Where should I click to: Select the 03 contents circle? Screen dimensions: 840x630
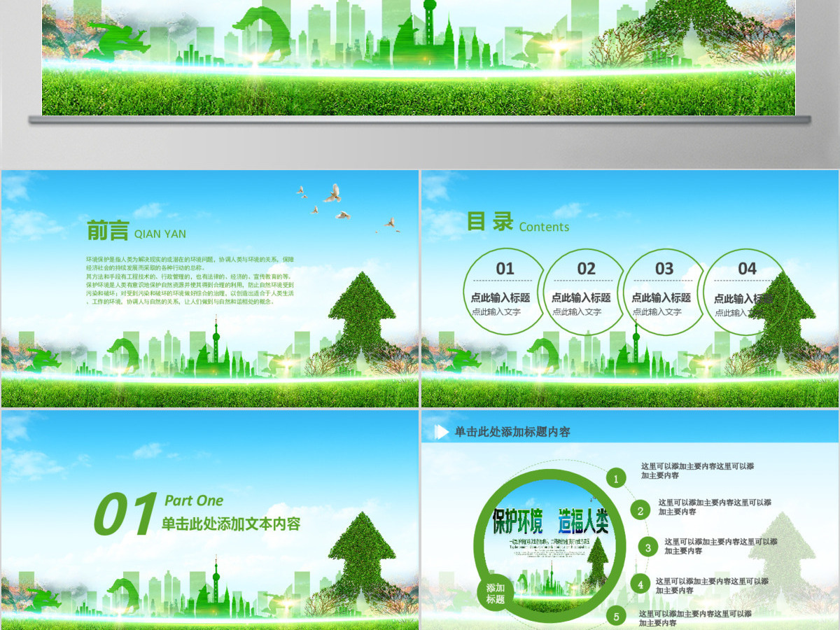(664, 290)
